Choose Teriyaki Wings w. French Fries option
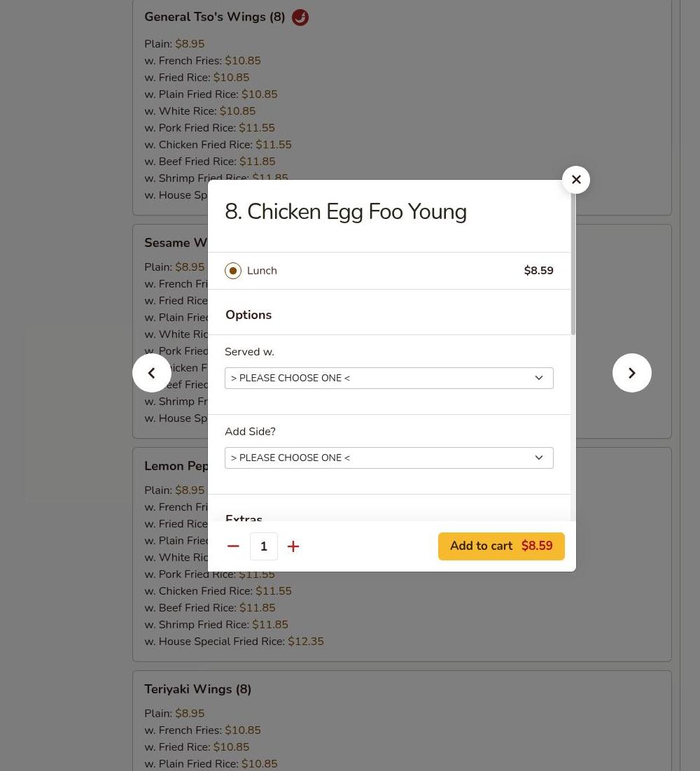700x771 pixels. click(202, 730)
